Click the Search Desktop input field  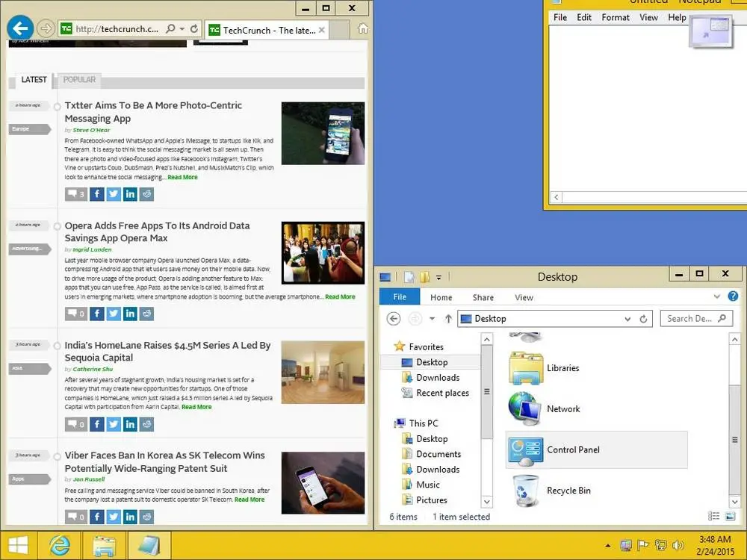click(x=696, y=319)
